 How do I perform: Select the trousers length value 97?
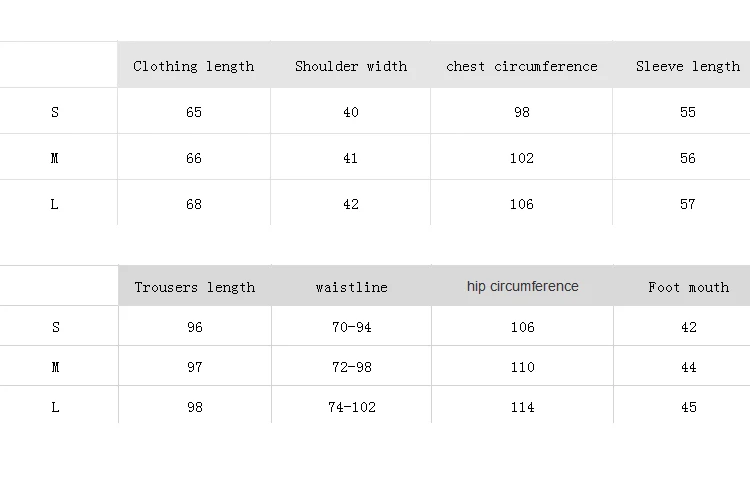195,367
